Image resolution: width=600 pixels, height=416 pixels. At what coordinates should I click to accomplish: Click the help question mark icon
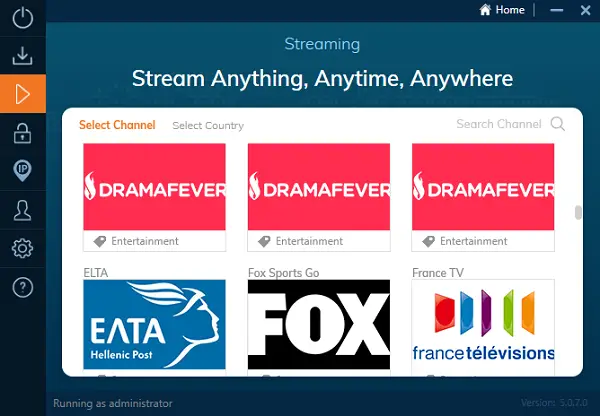click(x=23, y=287)
